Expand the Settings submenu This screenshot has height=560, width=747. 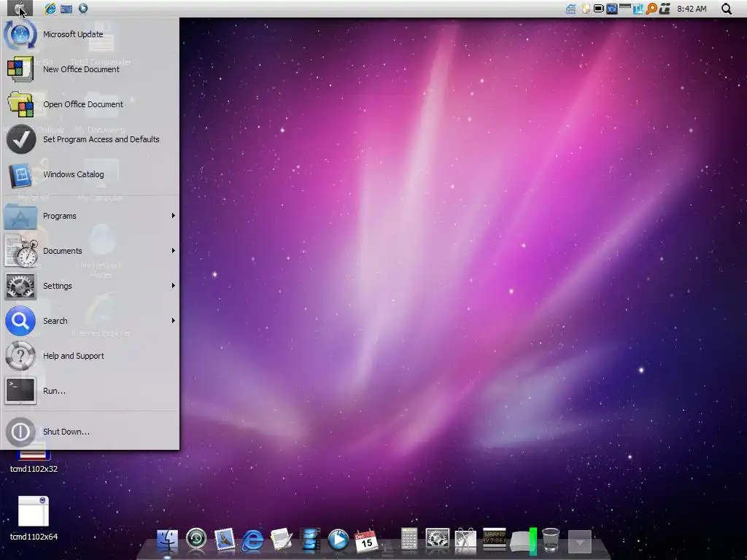point(90,286)
